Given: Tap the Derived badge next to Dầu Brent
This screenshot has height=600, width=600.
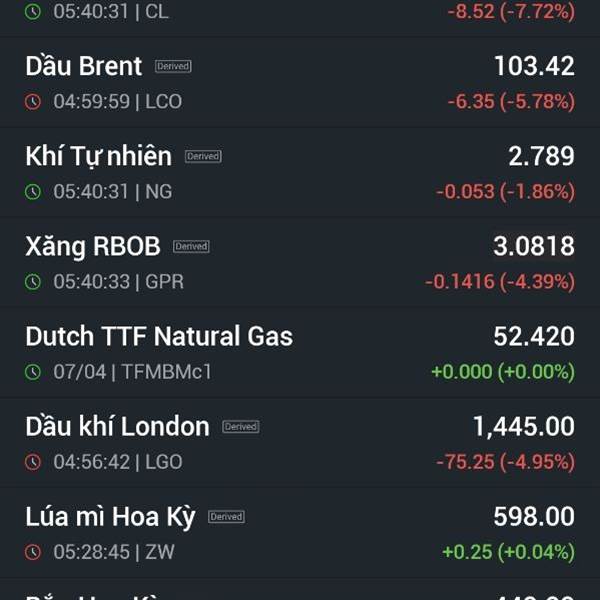Looking at the screenshot, I should coord(173,66).
